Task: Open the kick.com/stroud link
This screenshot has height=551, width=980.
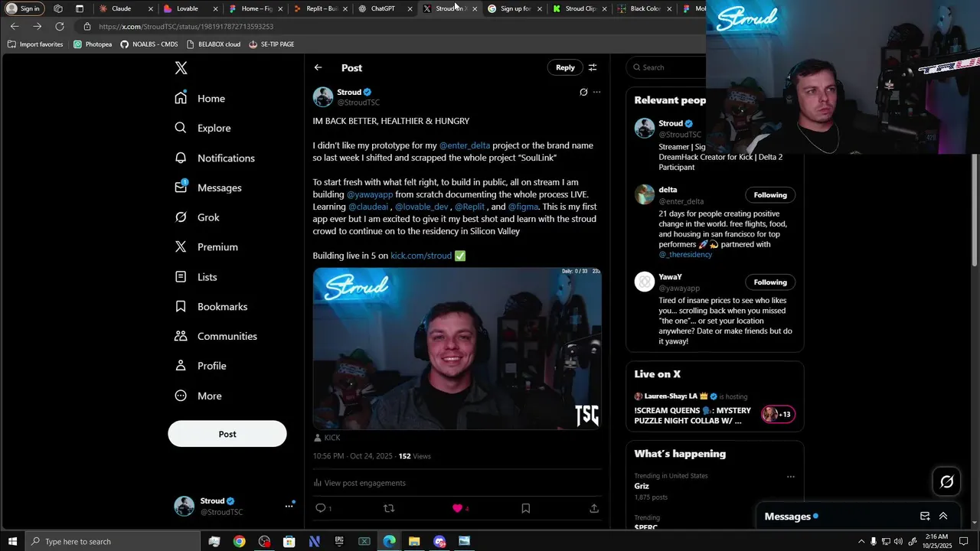Action: 421,256
